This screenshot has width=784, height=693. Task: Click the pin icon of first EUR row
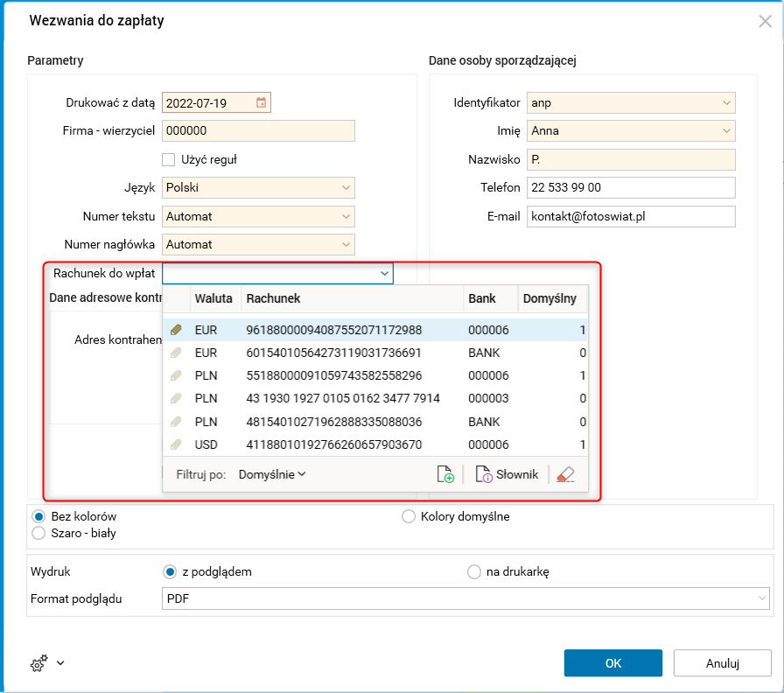pos(176,331)
